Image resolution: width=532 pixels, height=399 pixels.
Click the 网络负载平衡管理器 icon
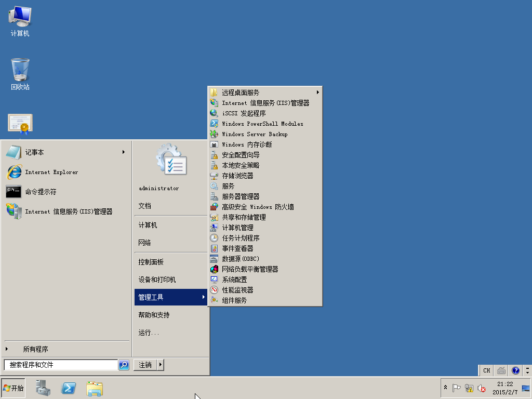pos(214,269)
